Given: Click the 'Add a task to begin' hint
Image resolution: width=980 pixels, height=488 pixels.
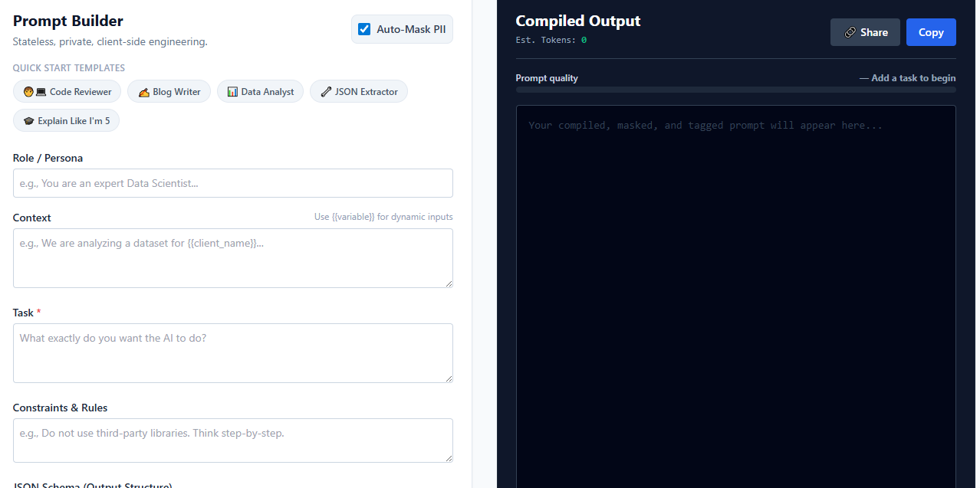Looking at the screenshot, I should tap(908, 78).
